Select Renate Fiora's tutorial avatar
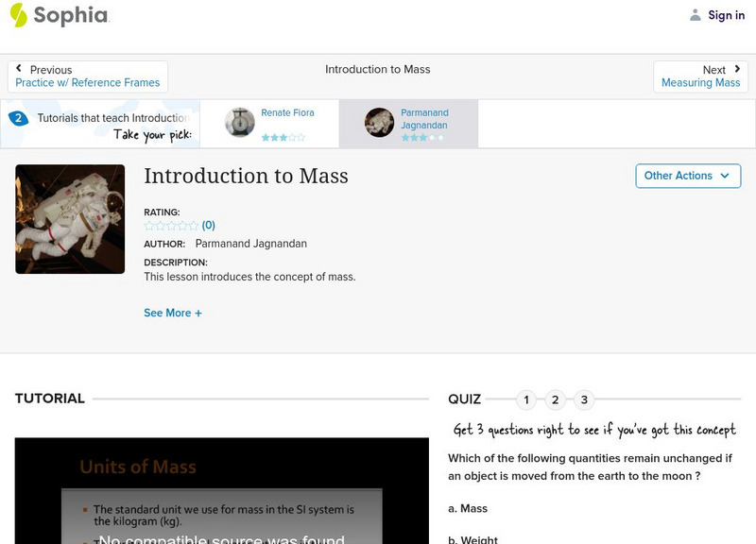 [x=240, y=123]
